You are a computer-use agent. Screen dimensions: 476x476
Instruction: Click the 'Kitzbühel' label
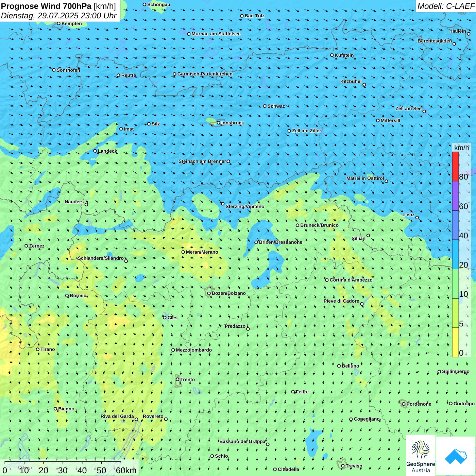point(351,81)
